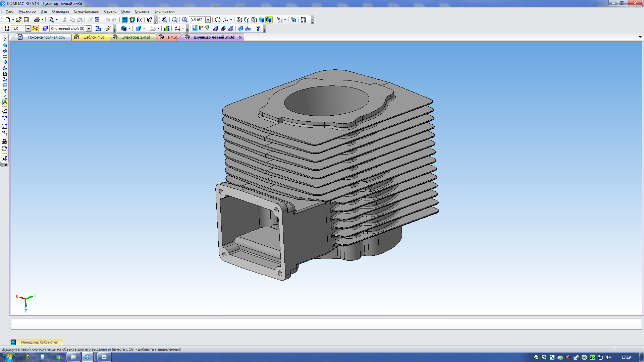Open the Системный слой (0) layer dropdown
Screen dimensions: 644x362
[x=89, y=28]
